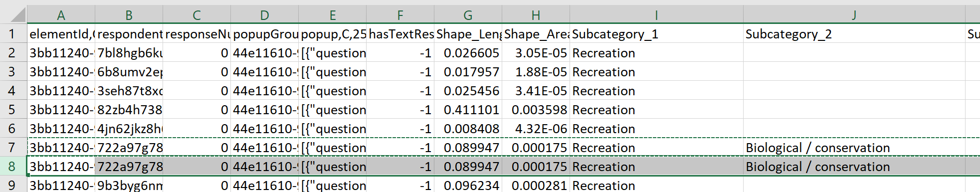Click cell containing '6b8umv2ep'
The height and width of the screenshot is (192, 980).
[129, 72]
